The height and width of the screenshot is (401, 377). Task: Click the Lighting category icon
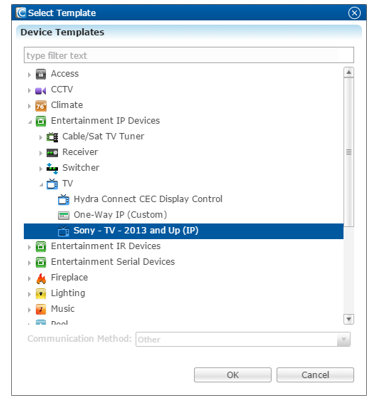(x=41, y=294)
